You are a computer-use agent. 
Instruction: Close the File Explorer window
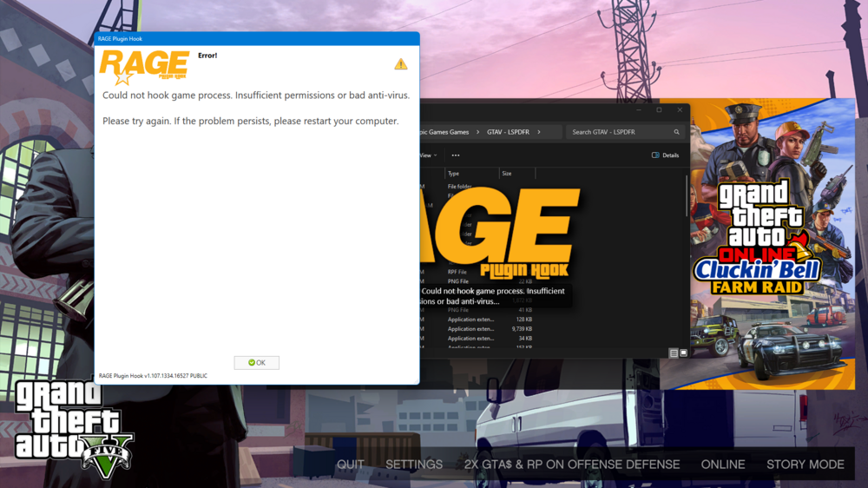click(x=680, y=110)
